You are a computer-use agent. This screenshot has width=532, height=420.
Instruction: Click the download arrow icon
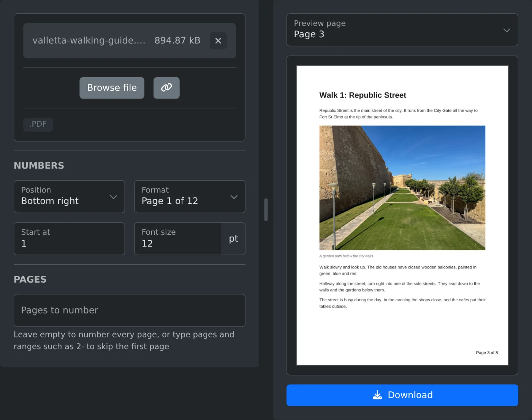[x=377, y=395]
